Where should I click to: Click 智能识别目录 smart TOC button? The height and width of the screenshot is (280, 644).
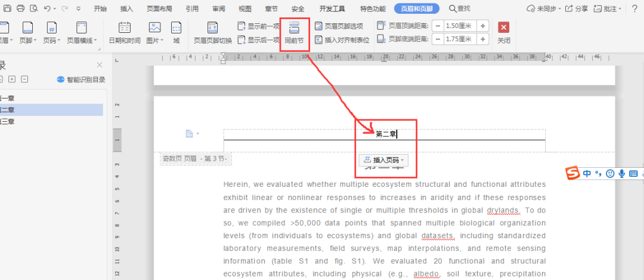(81, 80)
